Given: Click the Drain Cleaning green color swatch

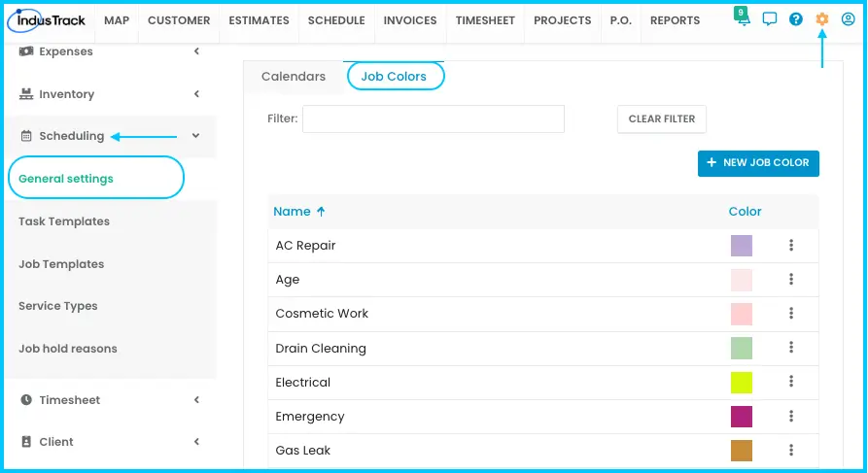Looking at the screenshot, I should [742, 348].
